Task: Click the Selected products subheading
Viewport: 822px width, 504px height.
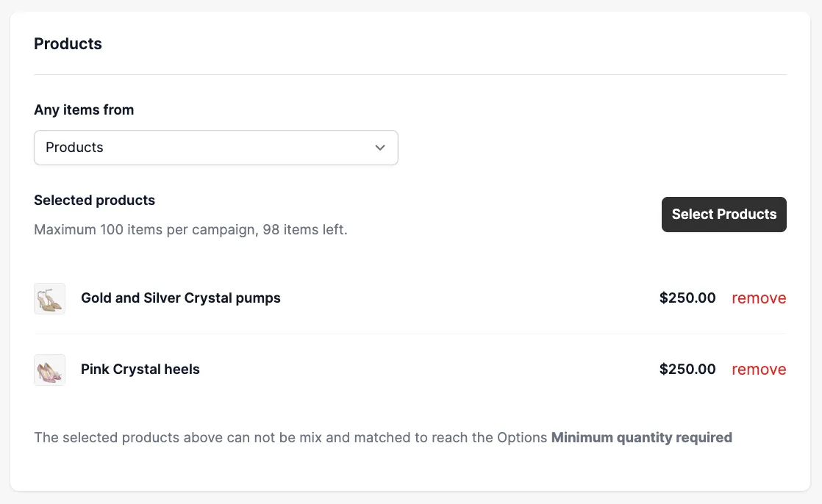Action: (x=94, y=200)
